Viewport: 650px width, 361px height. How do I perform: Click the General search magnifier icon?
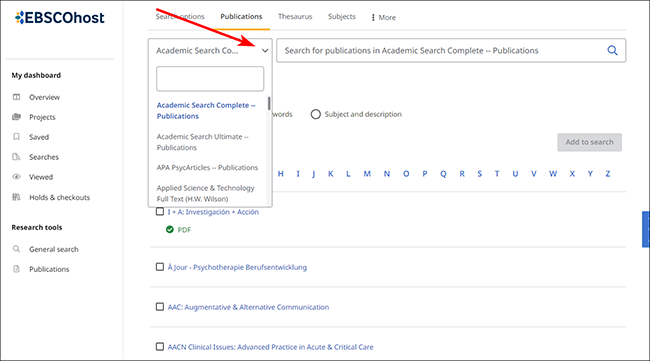(x=16, y=249)
